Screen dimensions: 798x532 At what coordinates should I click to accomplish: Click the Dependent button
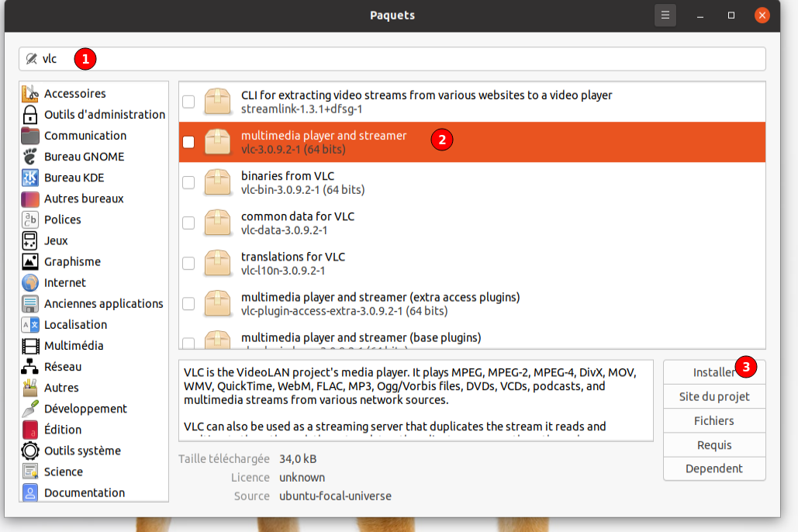[x=714, y=468]
